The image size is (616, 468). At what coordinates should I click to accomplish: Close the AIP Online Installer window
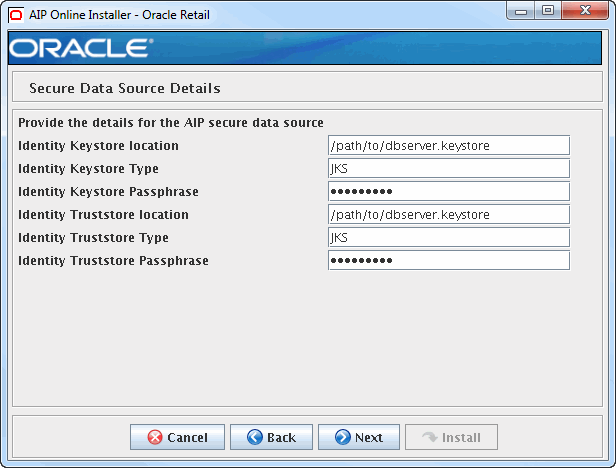[585, 11]
